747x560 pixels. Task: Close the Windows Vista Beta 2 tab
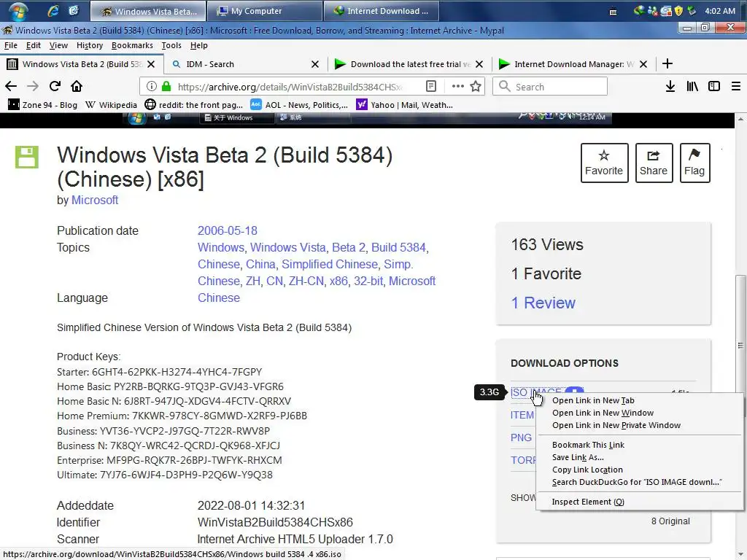(151, 64)
